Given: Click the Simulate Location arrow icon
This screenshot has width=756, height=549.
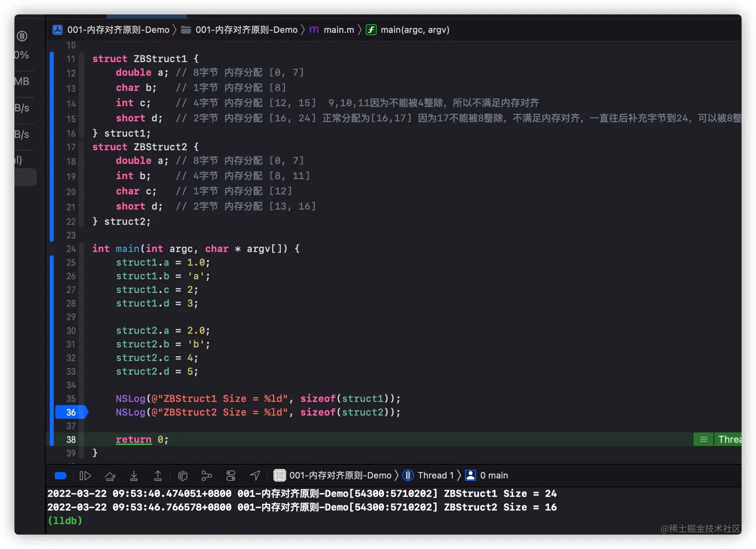Looking at the screenshot, I should coord(255,475).
